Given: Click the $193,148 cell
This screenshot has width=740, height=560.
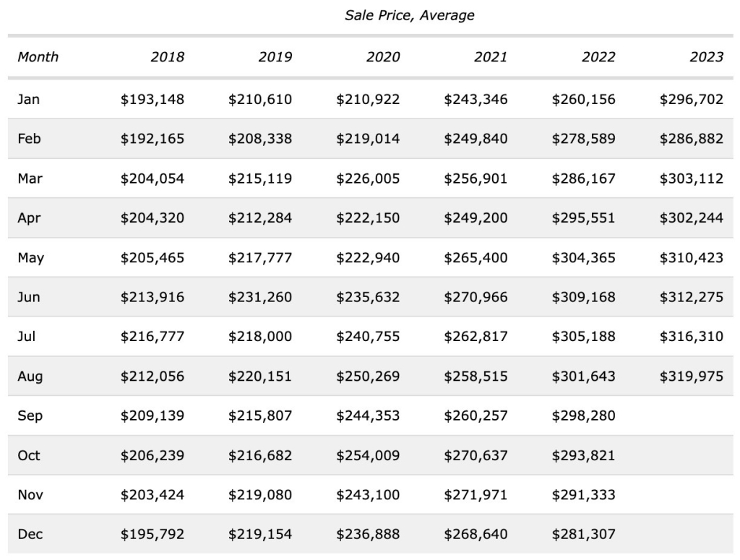Looking at the screenshot, I should [152, 99].
